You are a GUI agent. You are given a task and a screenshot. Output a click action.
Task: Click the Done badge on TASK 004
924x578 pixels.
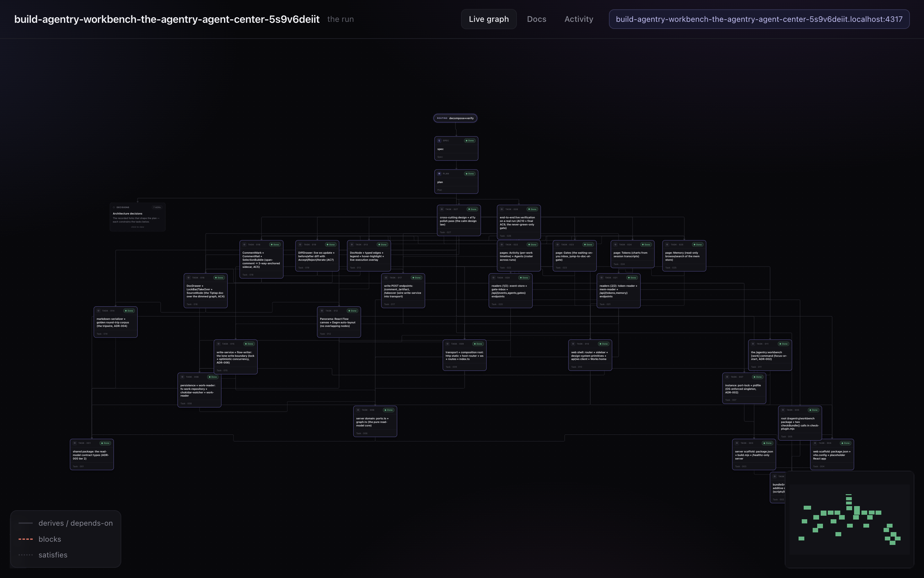845,443
